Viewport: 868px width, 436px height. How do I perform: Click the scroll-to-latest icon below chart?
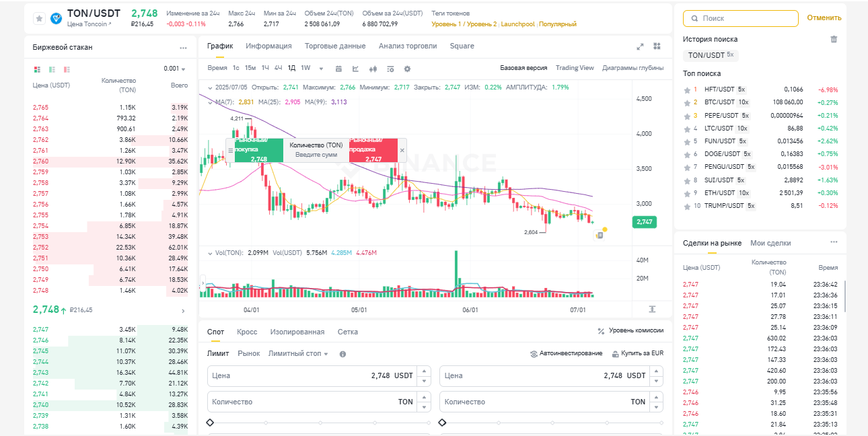tap(652, 309)
